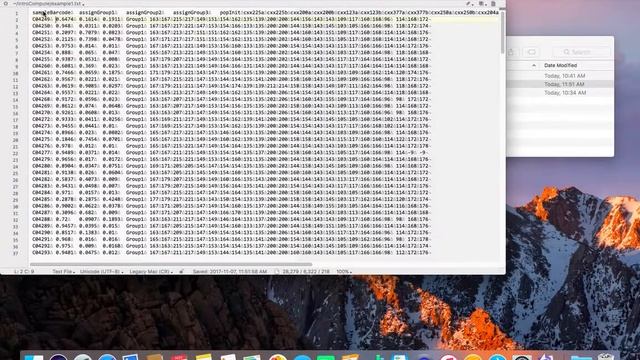Click the cxx225a column header text

click(x=254, y=13)
